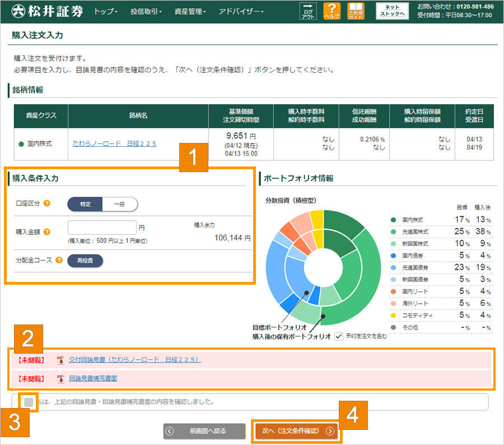Open the user guide book icon
This screenshot has width=504, height=445.
[x=356, y=11]
